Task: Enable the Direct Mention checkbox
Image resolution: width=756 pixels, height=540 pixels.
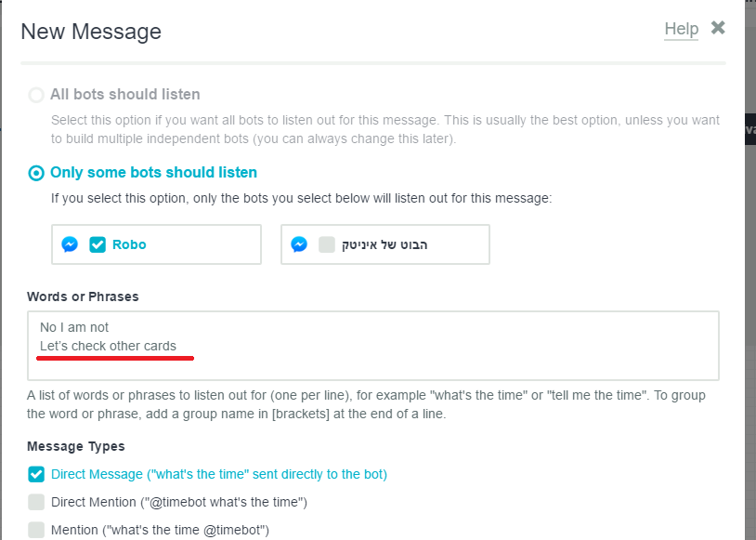Action: coord(36,502)
